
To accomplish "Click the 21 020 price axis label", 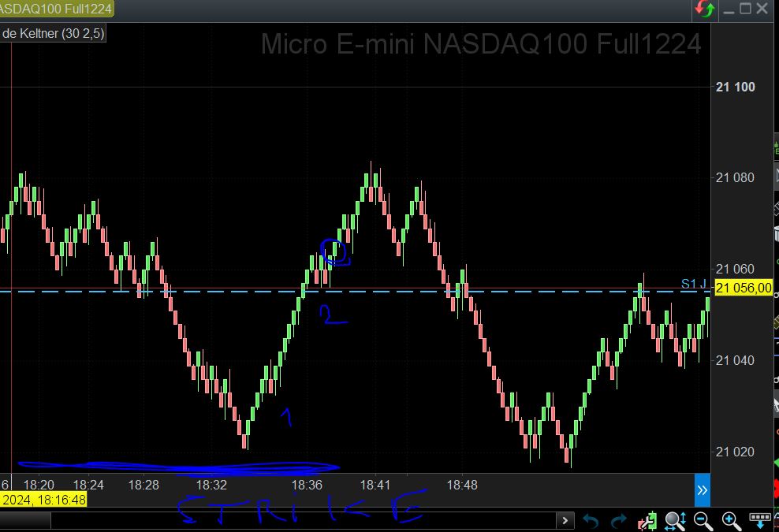I will click(736, 452).
